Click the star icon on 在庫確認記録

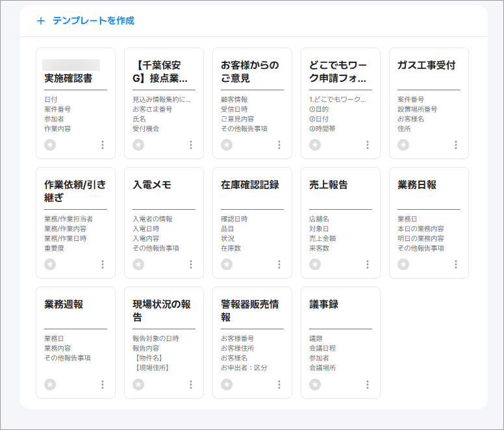click(x=227, y=264)
